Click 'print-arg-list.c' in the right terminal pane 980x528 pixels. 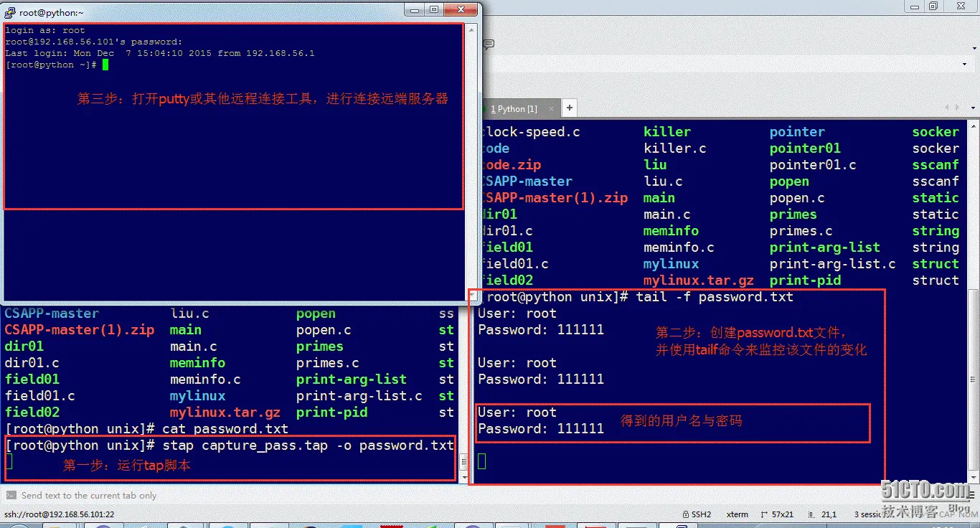coord(833,264)
